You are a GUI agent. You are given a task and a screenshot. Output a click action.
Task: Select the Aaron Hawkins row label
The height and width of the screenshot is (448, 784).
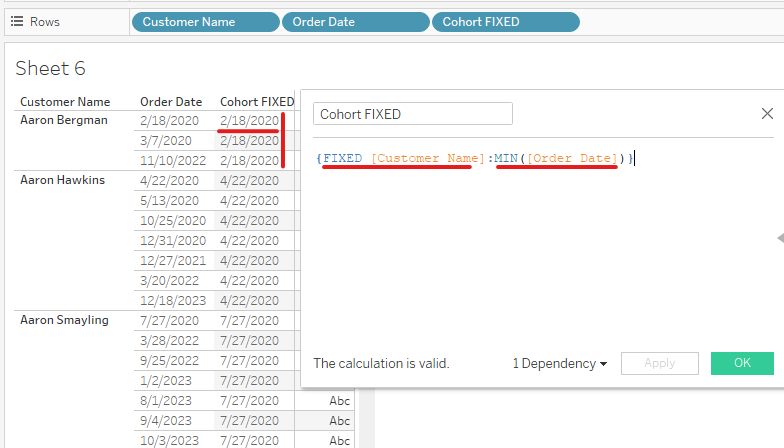coord(62,180)
